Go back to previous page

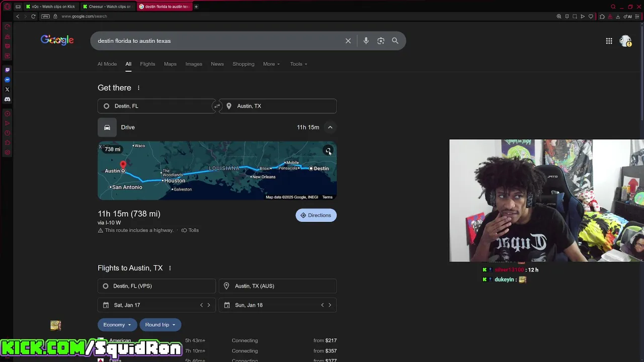click(x=18, y=16)
